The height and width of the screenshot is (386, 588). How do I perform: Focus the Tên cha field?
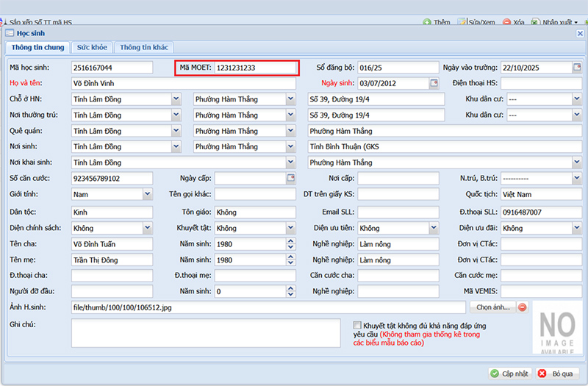click(x=112, y=244)
